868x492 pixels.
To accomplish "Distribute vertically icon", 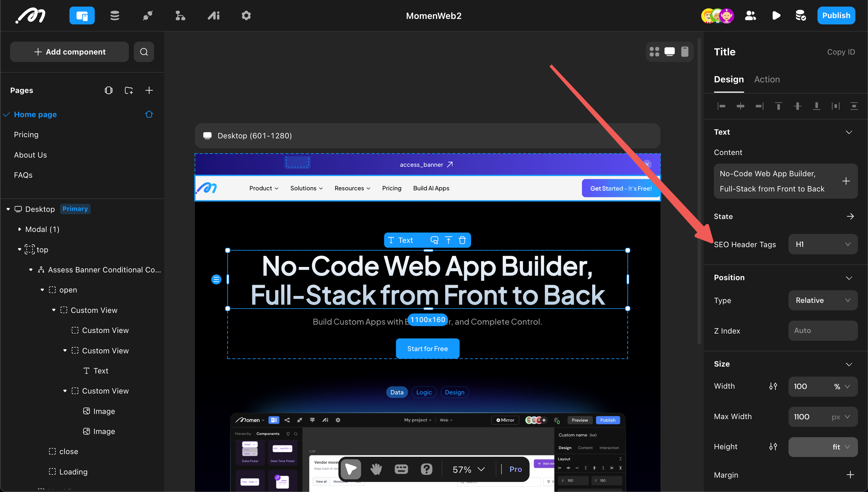I will [x=854, y=106].
